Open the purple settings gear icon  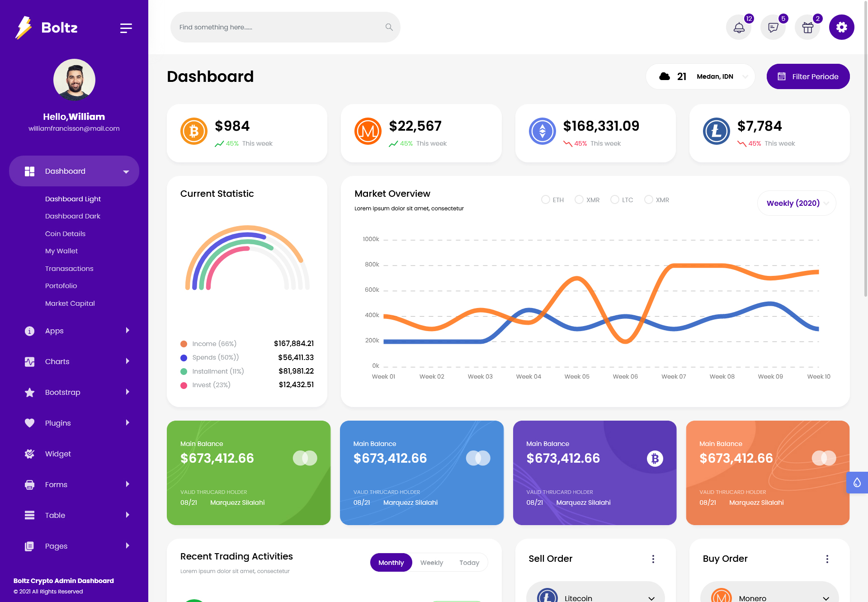(841, 27)
